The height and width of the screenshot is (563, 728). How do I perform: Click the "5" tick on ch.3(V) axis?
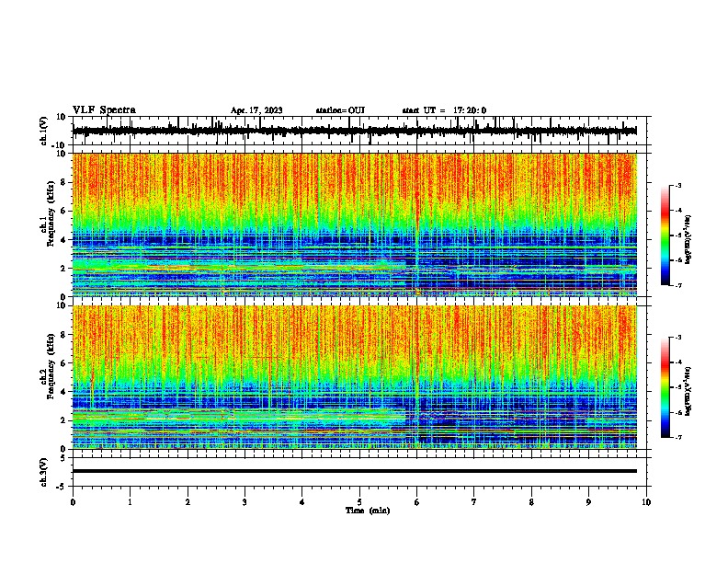(x=63, y=457)
